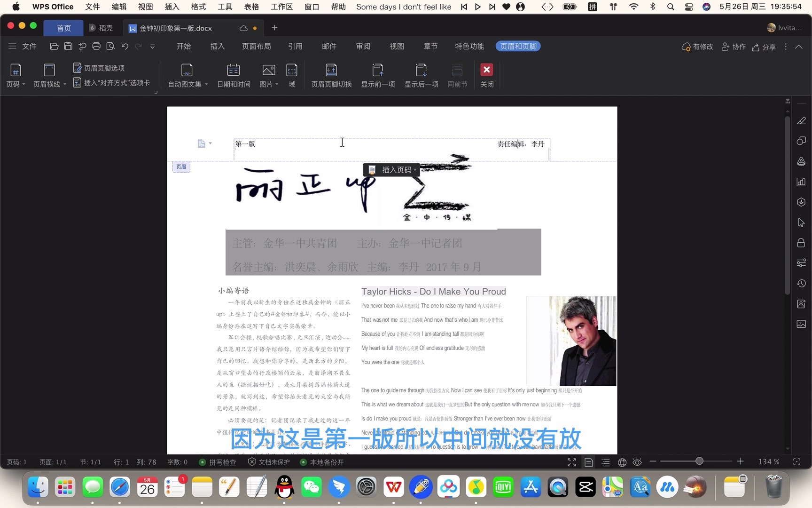
Task: Open the 文件 hamburger menu
Action: click(x=23, y=46)
